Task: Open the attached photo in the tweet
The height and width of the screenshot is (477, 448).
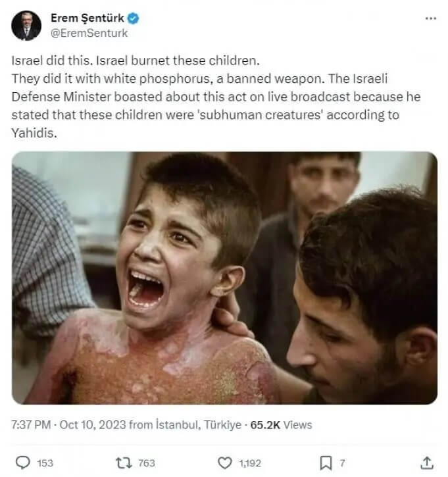Action: click(224, 278)
